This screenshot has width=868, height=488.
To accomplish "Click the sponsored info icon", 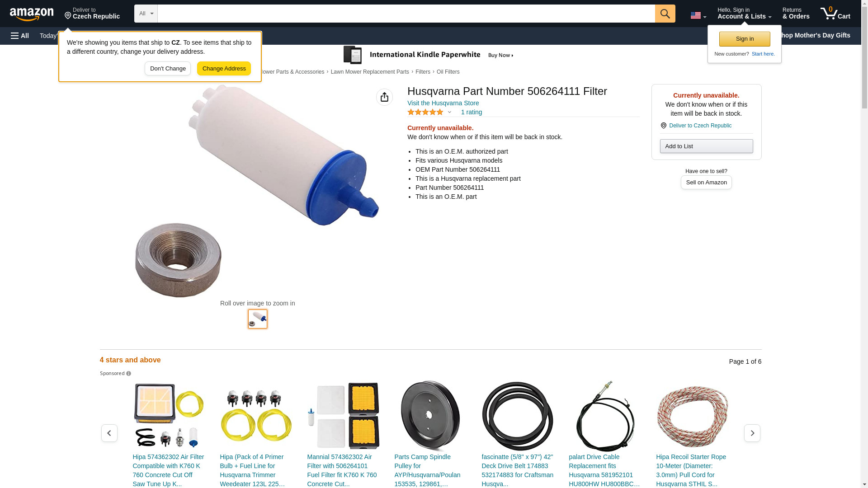I will point(129,374).
